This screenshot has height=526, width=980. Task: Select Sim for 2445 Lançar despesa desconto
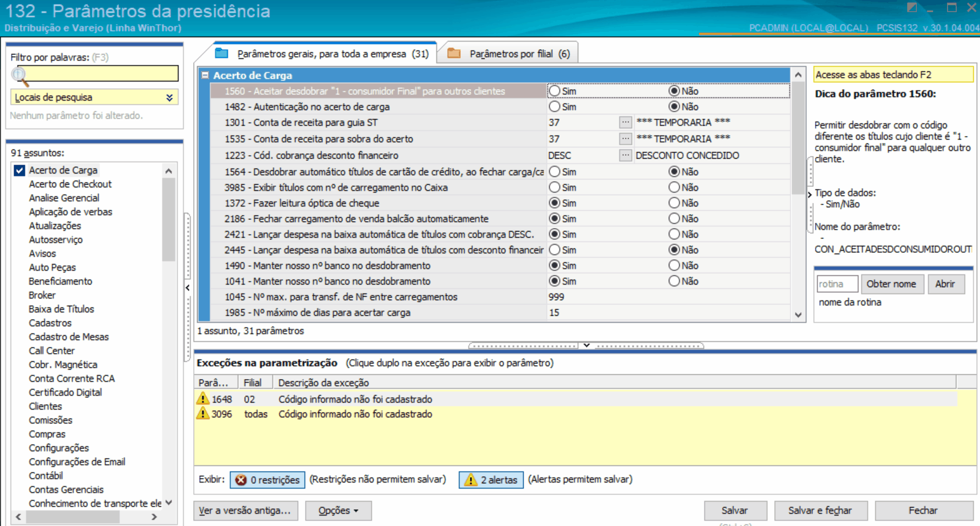[x=554, y=250]
